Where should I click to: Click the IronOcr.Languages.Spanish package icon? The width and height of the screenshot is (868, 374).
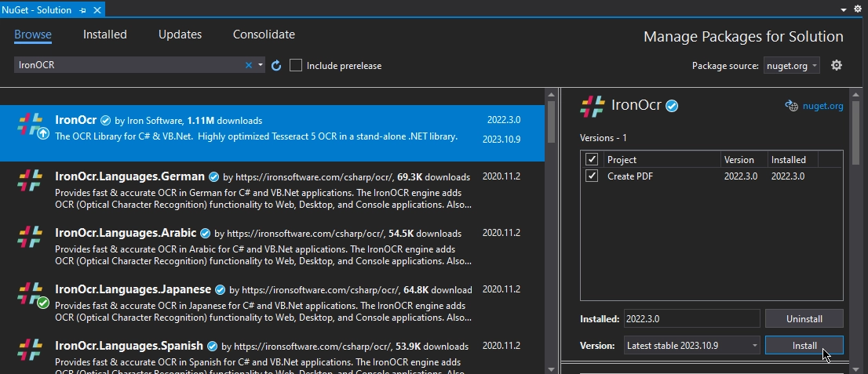[31, 350]
